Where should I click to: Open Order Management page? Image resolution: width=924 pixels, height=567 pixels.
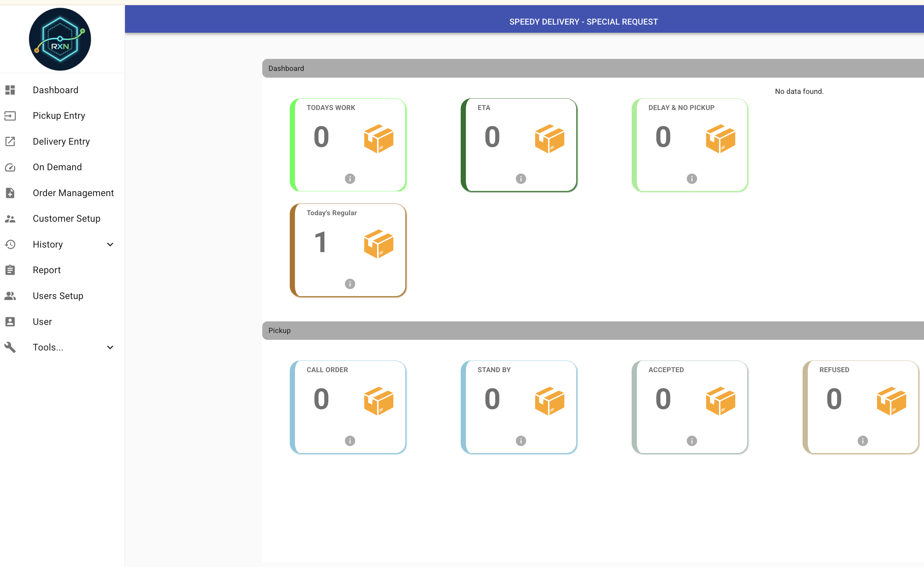(73, 193)
